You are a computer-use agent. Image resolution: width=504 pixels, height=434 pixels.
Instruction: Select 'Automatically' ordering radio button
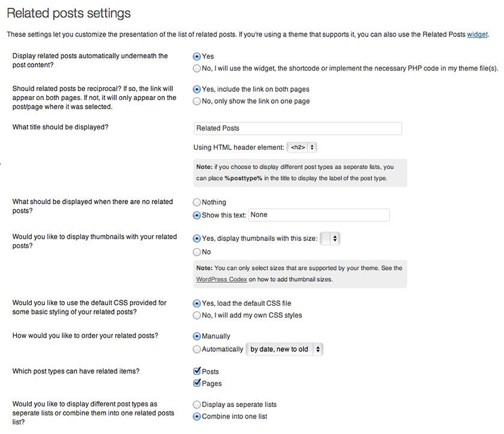coord(197,349)
